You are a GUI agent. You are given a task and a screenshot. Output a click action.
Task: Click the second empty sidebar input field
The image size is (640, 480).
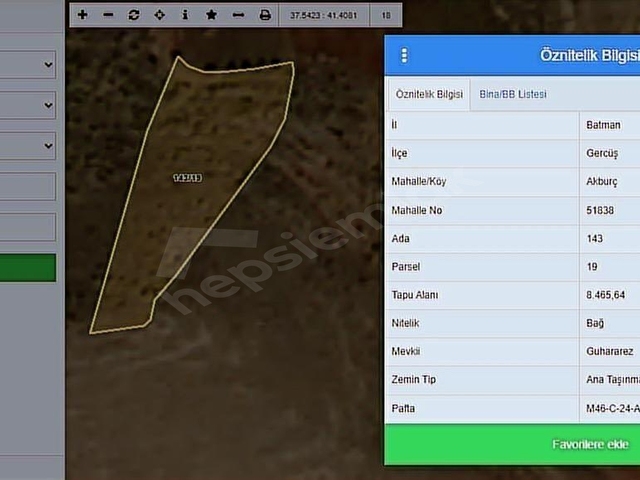(27, 227)
